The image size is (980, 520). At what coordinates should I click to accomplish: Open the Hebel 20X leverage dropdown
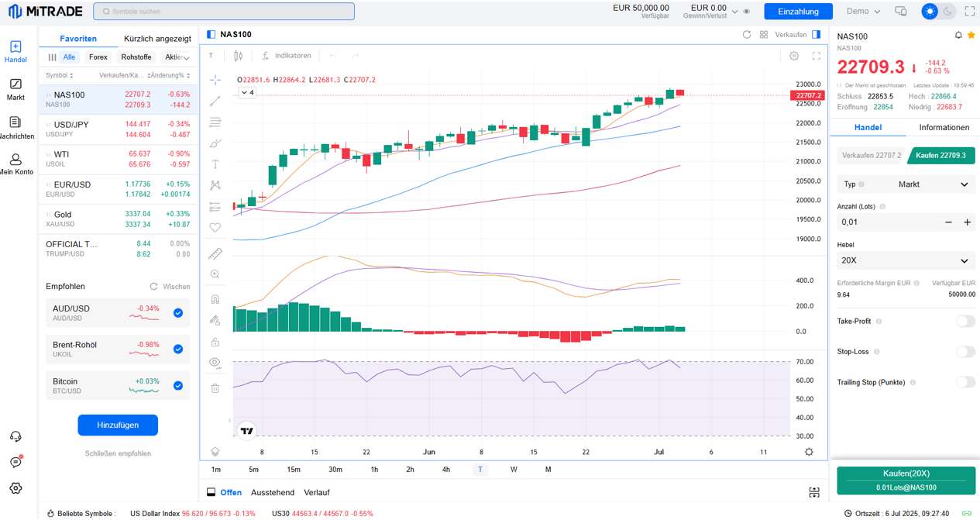coord(906,260)
